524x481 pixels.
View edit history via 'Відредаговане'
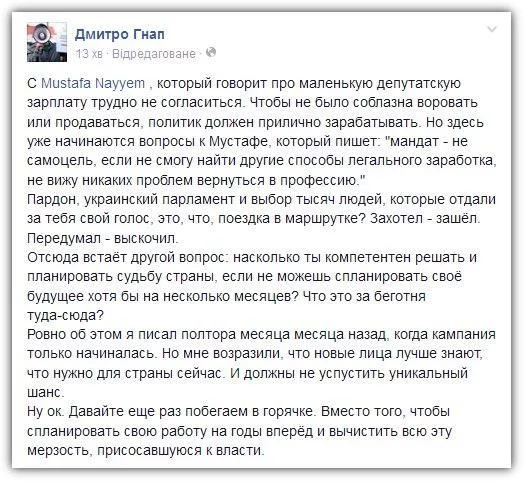[x=154, y=53]
